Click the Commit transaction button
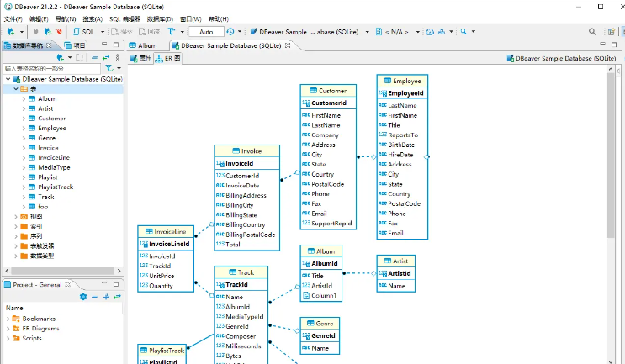The height and width of the screenshot is (364, 625). point(122,31)
